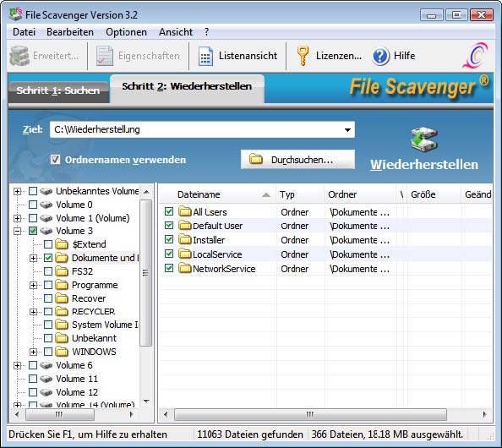
Task: Sort by the Dateiname column header
Action: pyautogui.click(x=217, y=194)
